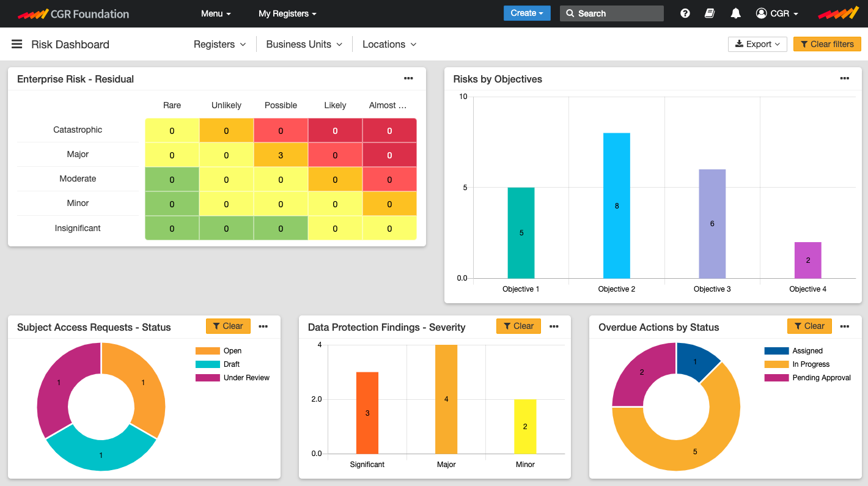Clear the Data Protection Findings filter

(518, 326)
